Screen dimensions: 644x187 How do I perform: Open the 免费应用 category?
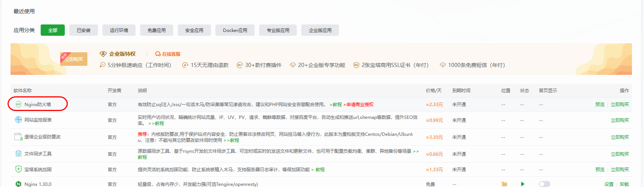157,30
